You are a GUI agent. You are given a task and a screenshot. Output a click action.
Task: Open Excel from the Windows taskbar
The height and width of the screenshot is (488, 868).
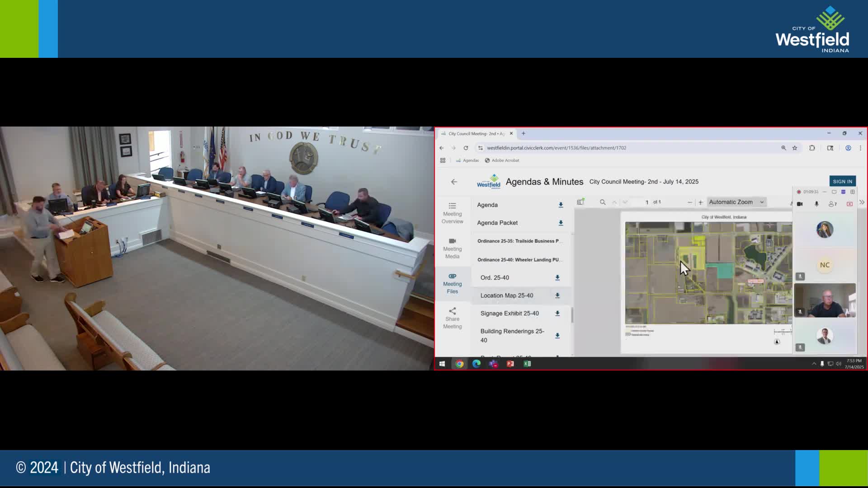click(527, 364)
